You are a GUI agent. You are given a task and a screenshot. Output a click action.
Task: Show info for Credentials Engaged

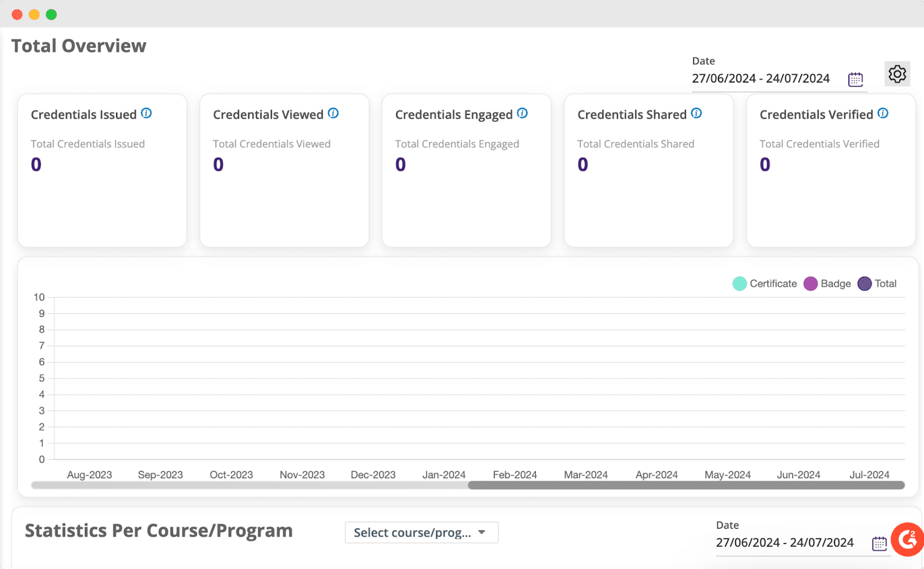pos(522,113)
